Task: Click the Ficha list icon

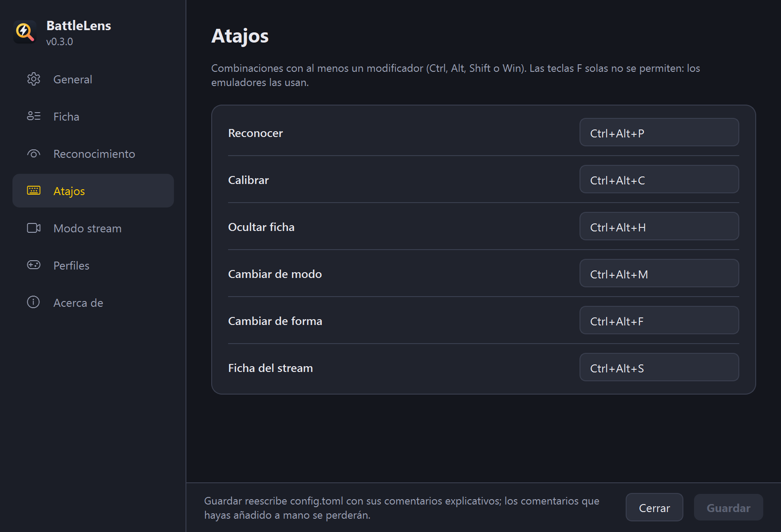Action: tap(34, 116)
